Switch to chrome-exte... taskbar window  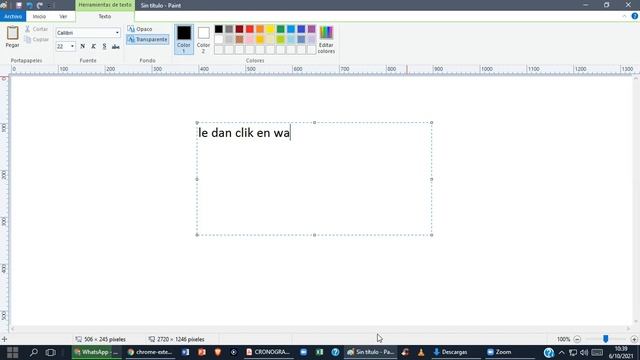click(x=150, y=352)
